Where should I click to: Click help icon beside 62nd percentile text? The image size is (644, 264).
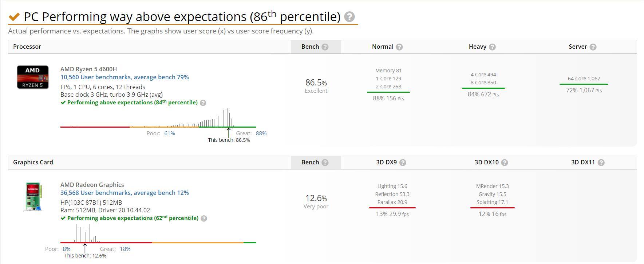tap(204, 219)
